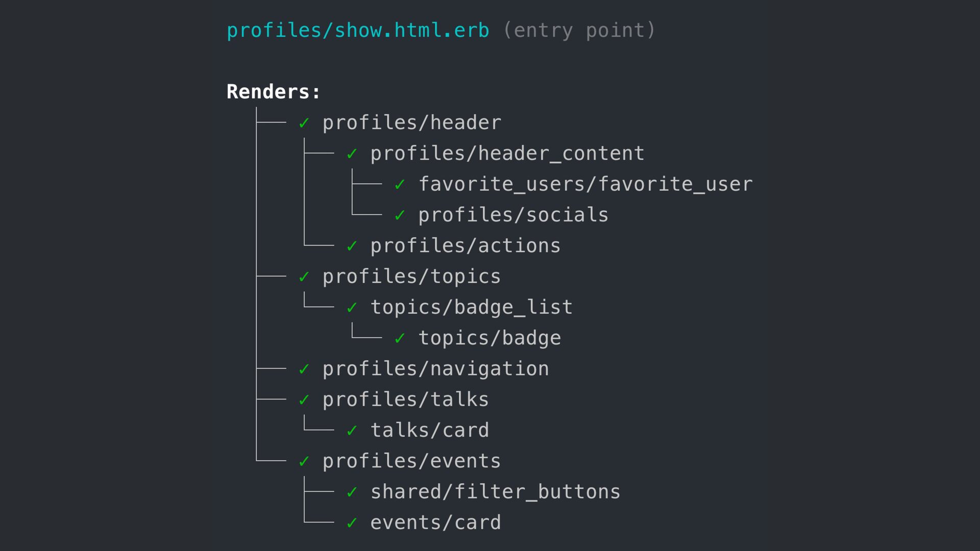Click the (entry point) gray label
The width and height of the screenshot is (980, 551).
[x=579, y=31]
